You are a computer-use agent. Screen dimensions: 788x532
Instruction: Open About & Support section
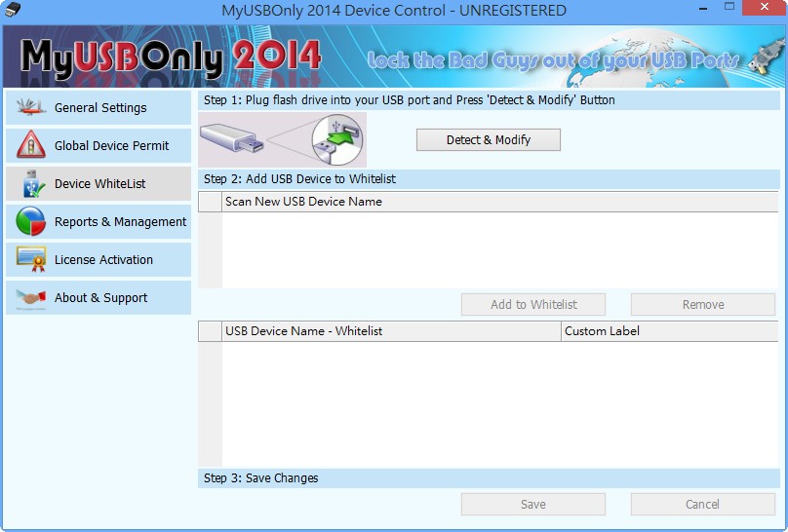pyautogui.click(x=98, y=297)
